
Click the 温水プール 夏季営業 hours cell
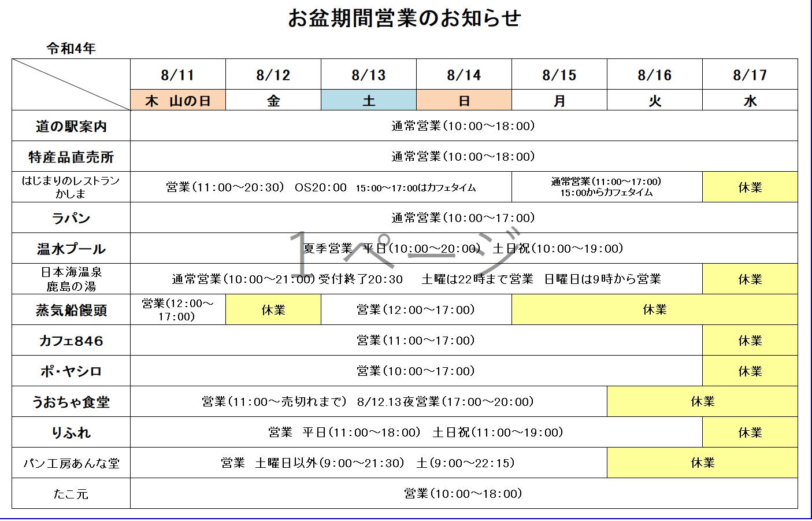point(464,249)
